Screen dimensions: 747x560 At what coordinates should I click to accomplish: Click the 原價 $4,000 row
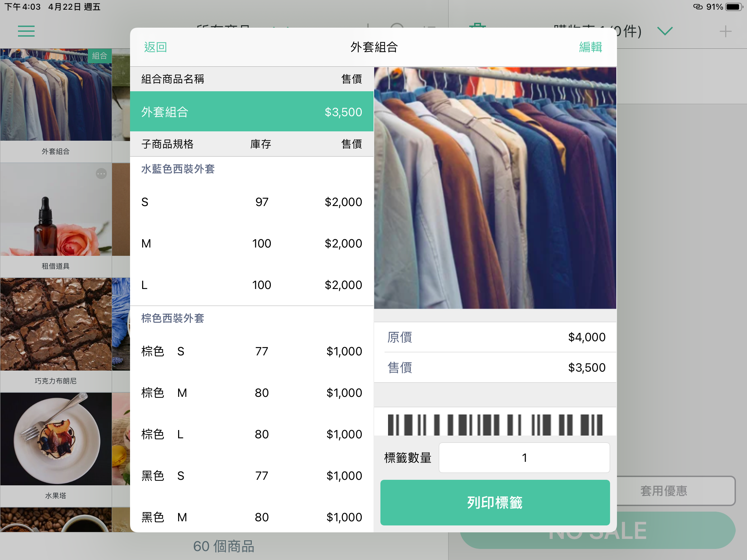click(495, 337)
